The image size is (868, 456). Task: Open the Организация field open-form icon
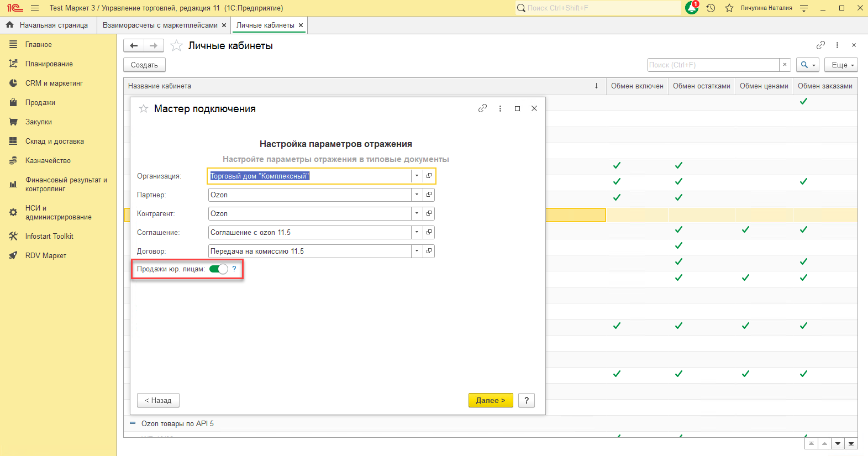tap(429, 176)
